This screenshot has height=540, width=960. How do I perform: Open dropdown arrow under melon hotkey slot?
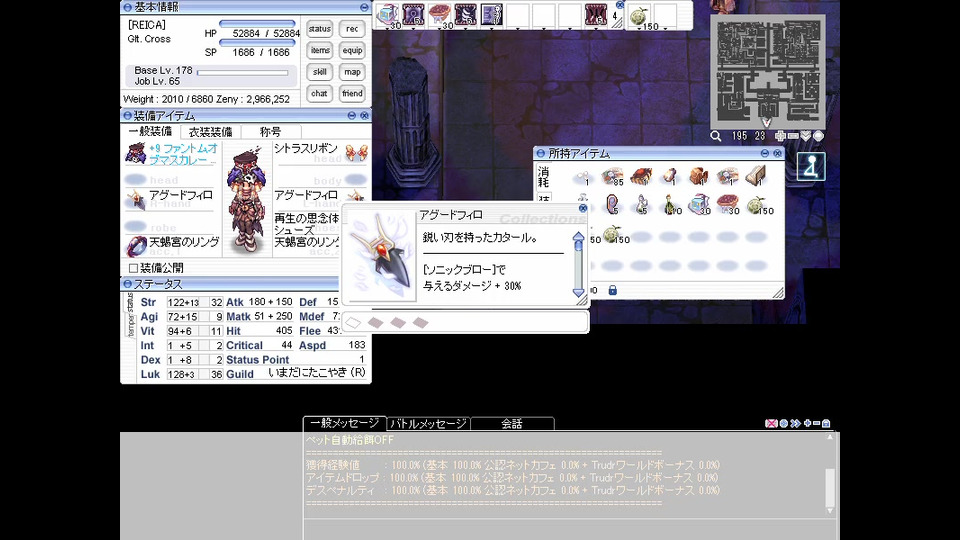click(x=640, y=29)
